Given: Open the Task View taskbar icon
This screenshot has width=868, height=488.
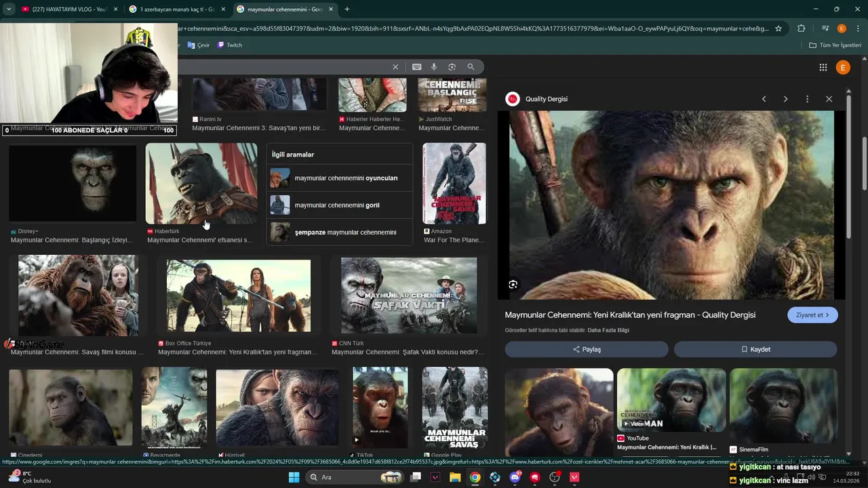Looking at the screenshot, I should tap(416, 477).
